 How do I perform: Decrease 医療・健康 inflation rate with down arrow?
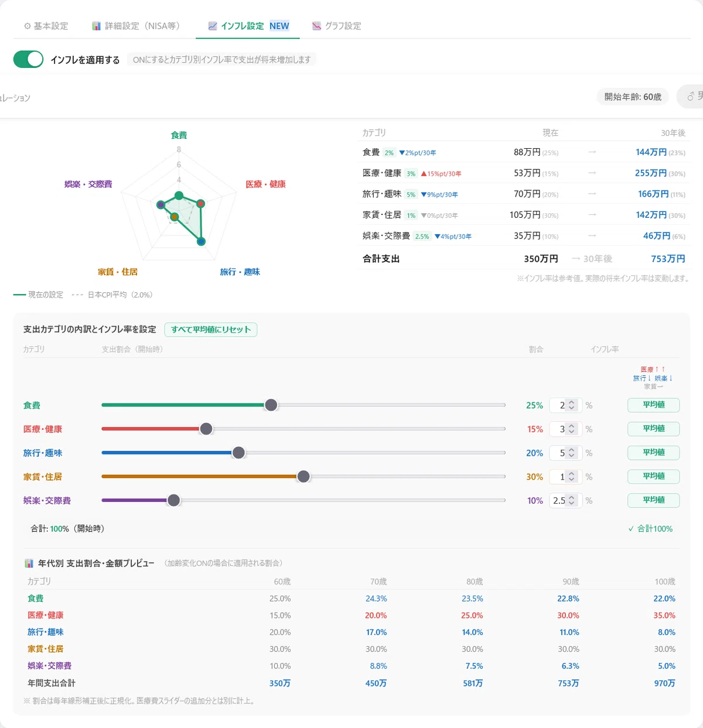tap(572, 432)
